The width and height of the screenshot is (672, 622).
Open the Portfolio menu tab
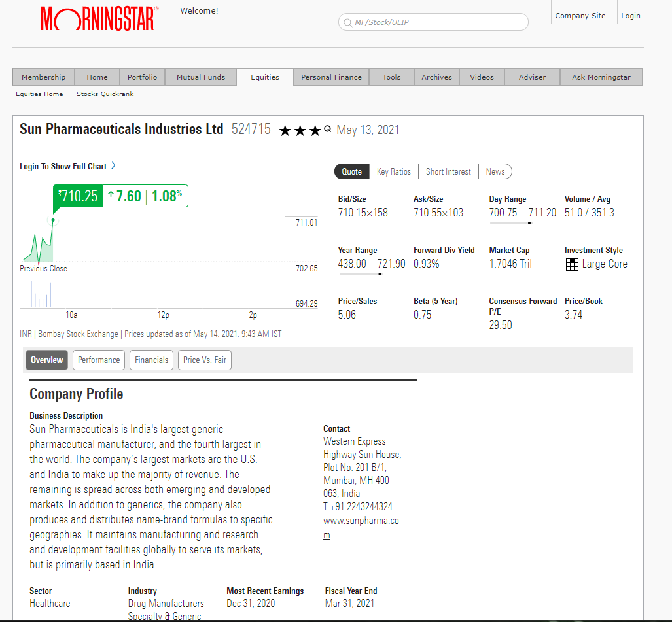(142, 77)
